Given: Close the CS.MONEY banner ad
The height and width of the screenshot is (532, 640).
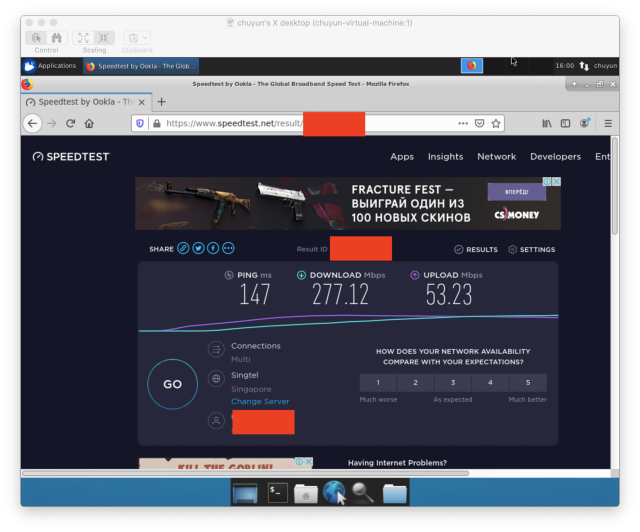Looking at the screenshot, I should click(556, 182).
